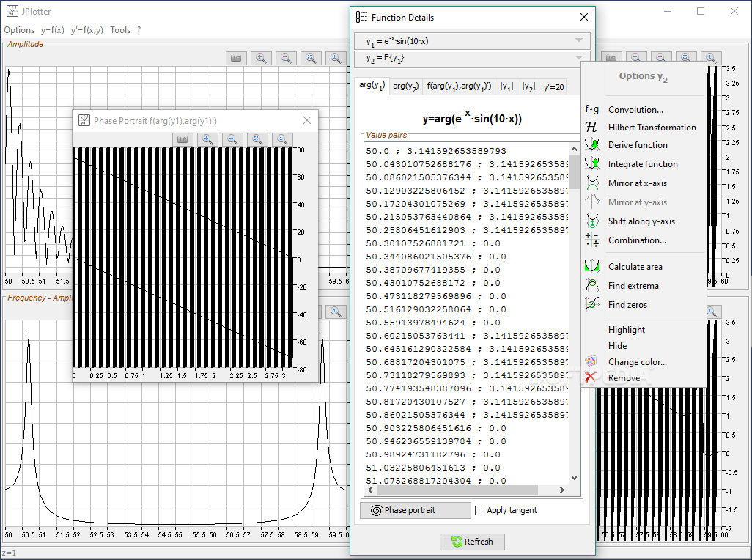
Task: Open the y=f(x) menu
Action: coord(52,30)
